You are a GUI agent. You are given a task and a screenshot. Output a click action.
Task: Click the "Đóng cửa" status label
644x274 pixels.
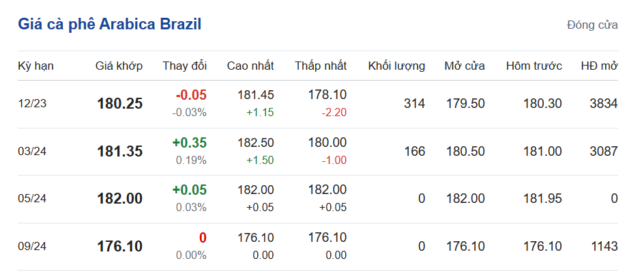pos(592,25)
